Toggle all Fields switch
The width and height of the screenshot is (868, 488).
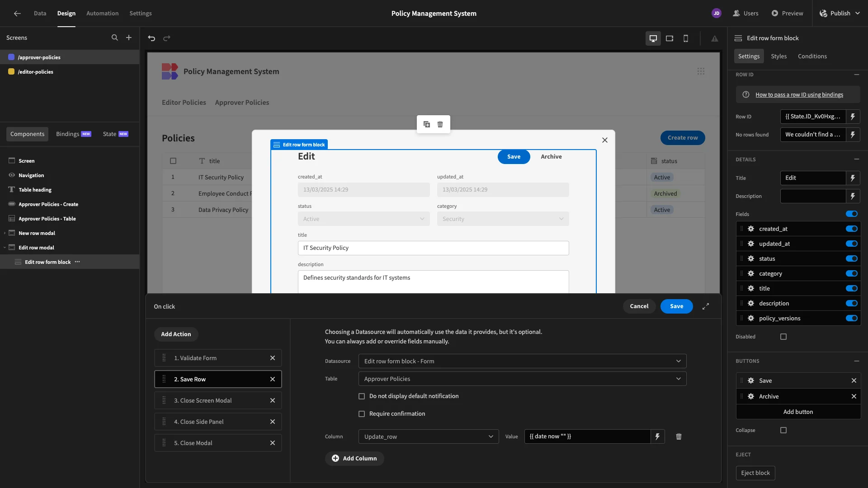(852, 214)
